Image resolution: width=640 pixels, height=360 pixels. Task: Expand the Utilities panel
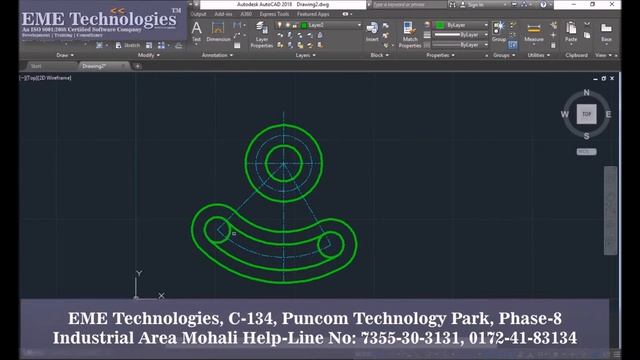pos(539,55)
